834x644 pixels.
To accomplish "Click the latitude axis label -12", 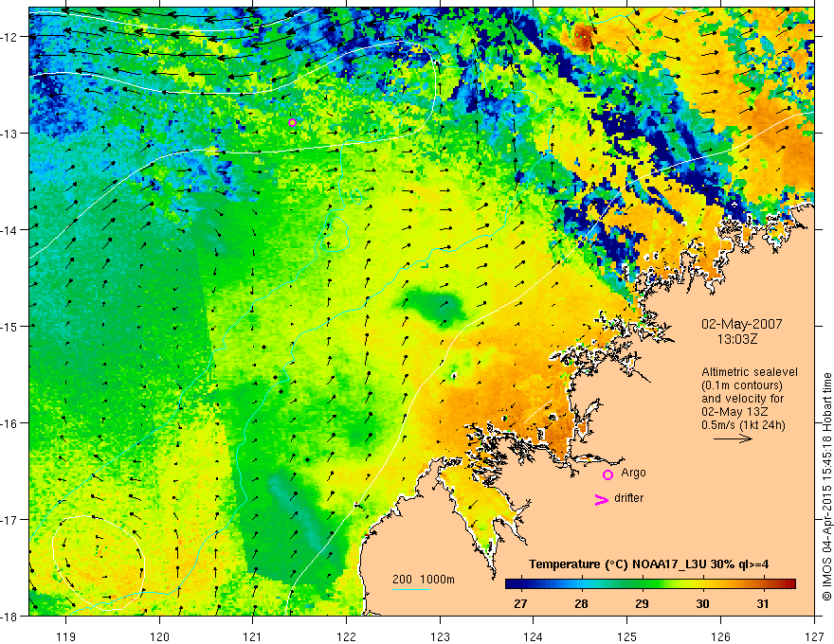I will [x=9, y=37].
